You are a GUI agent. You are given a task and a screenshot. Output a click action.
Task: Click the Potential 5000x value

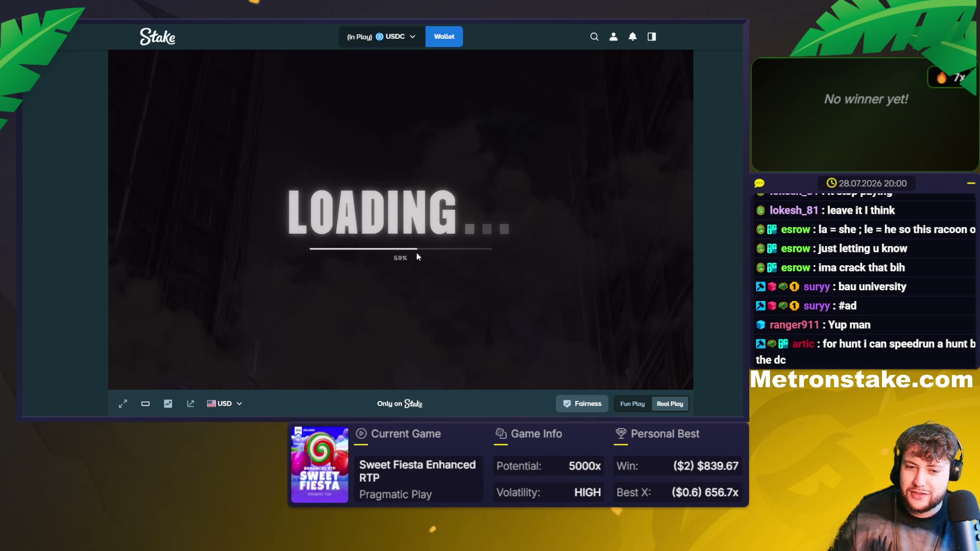tap(585, 466)
